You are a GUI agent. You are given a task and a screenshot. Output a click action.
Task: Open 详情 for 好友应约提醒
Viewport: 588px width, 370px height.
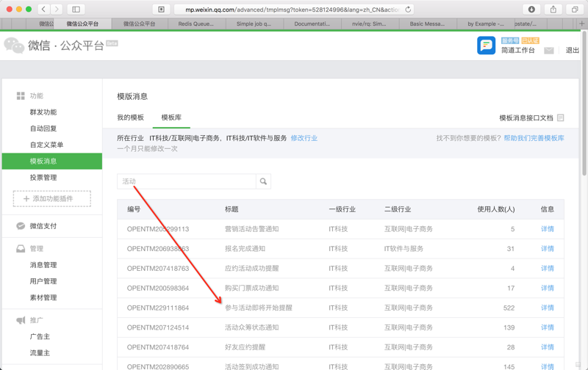click(547, 347)
